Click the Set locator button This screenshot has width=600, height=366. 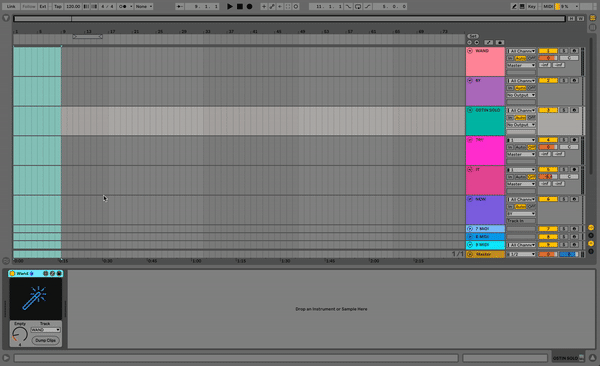pyautogui.click(x=473, y=36)
